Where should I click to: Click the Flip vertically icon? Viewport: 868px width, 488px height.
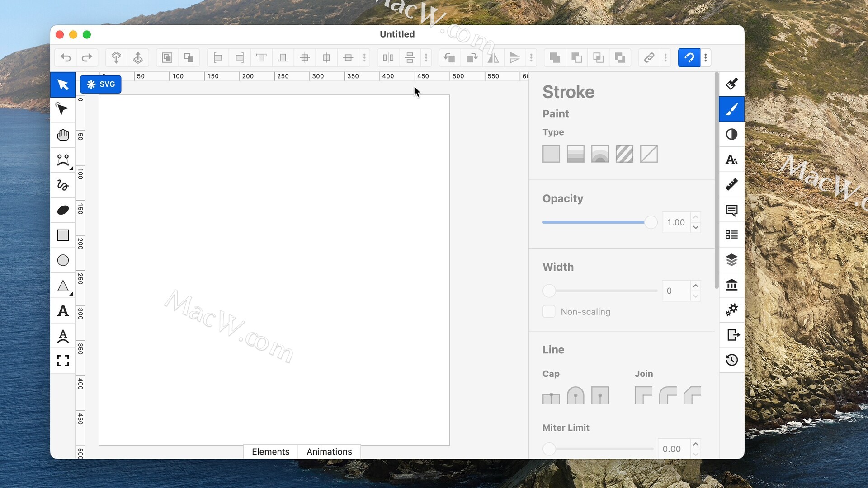(x=514, y=57)
